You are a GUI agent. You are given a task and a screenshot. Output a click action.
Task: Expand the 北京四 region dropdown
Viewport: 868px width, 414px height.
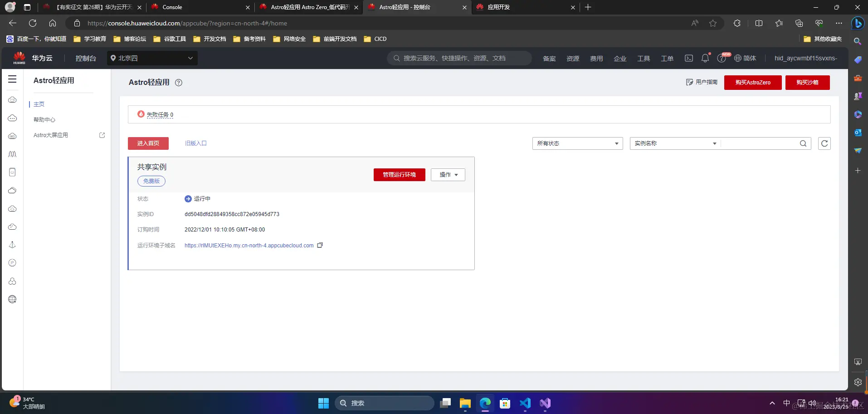click(x=152, y=58)
